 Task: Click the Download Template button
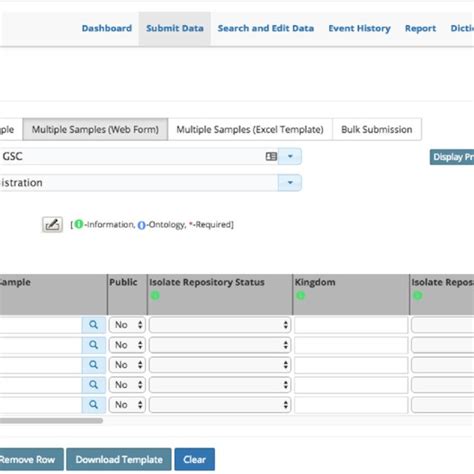pyautogui.click(x=119, y=459)
